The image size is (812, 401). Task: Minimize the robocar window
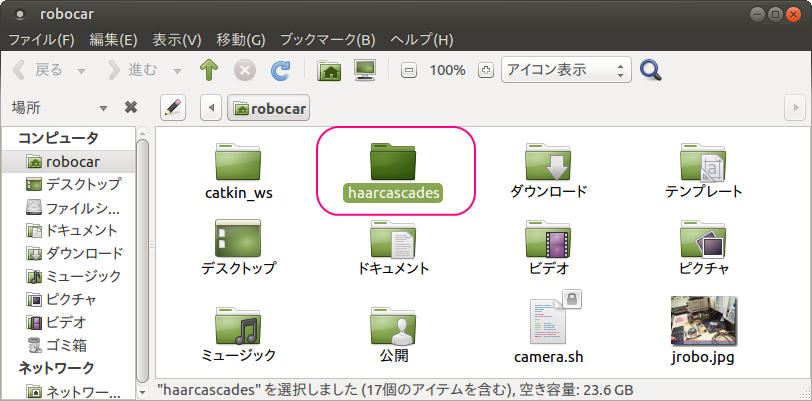[x=756, y=14]
